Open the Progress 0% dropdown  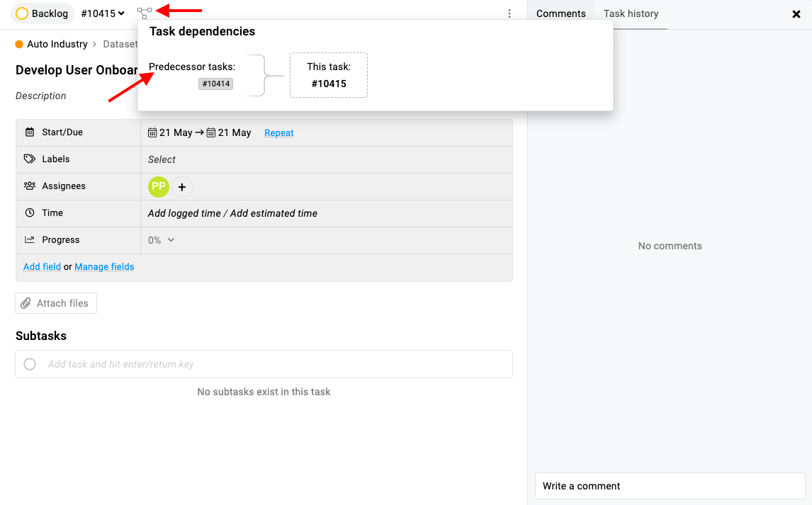click(161, 240)
